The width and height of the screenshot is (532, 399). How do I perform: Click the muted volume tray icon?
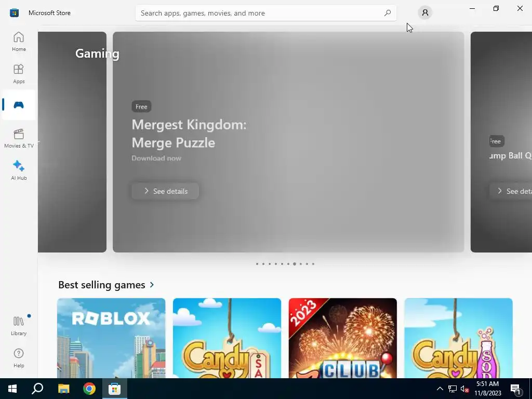[464, 389]
